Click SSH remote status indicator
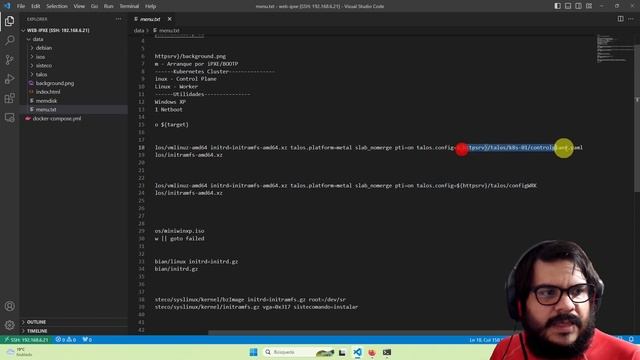 click(x=26, y=340)
